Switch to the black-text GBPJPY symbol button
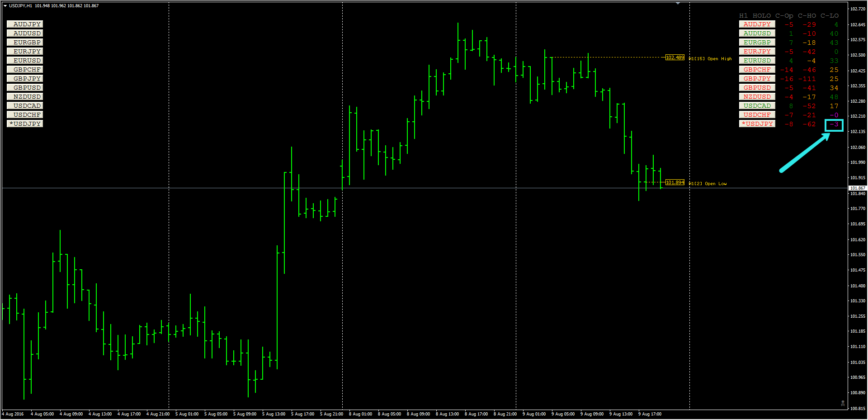Viewport: 868px width, 420px height. pyautogui.click(x=25, y=78)
